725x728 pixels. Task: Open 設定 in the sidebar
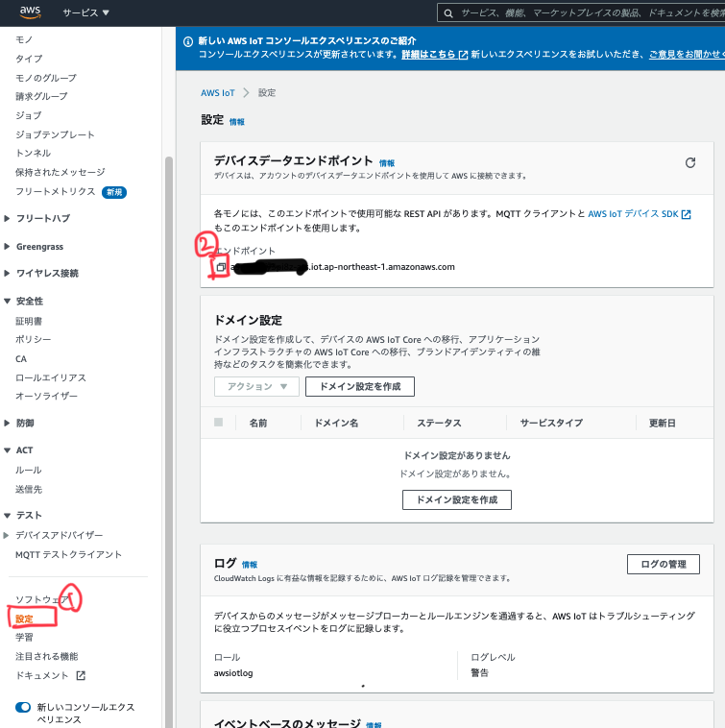[24, 619]
